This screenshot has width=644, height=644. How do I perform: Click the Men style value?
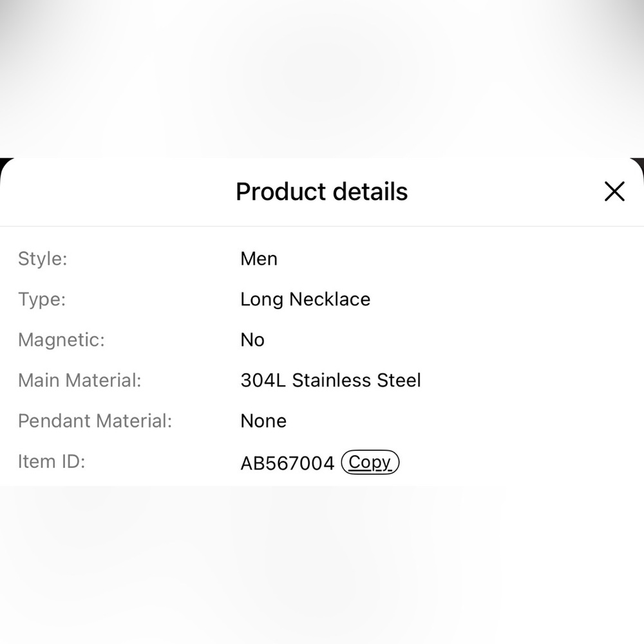(x=259, y=259)
